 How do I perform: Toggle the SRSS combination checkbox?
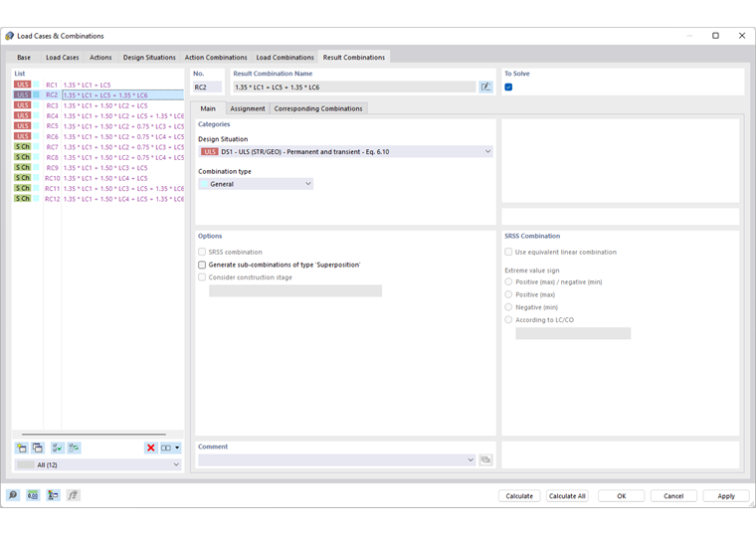tap(202, 252)
